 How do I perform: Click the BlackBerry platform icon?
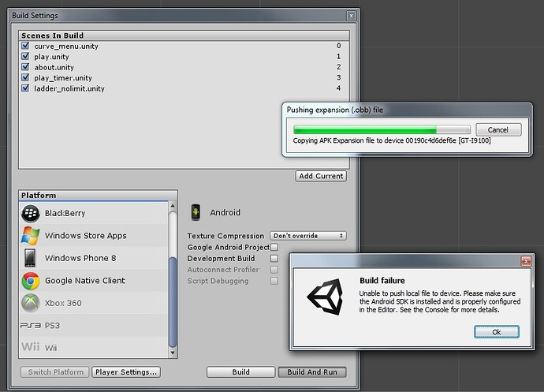coord(31,213)
